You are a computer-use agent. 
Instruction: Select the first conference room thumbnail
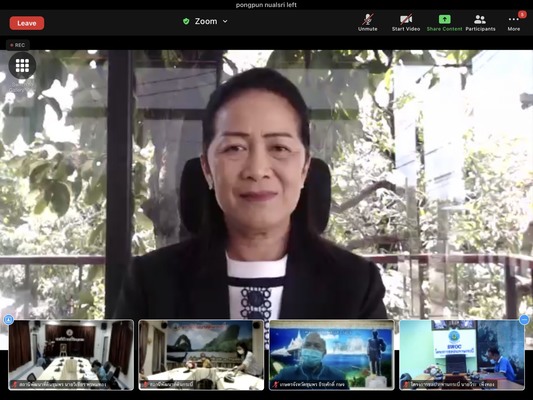tap(71, 355)
